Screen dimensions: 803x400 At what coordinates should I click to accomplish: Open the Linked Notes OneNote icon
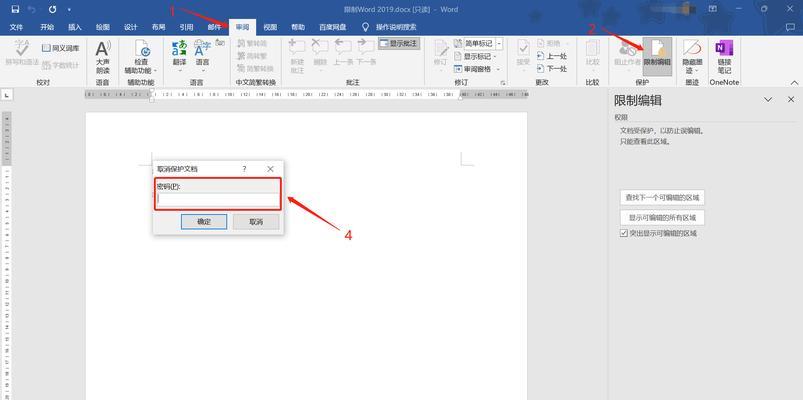[724, 57]
